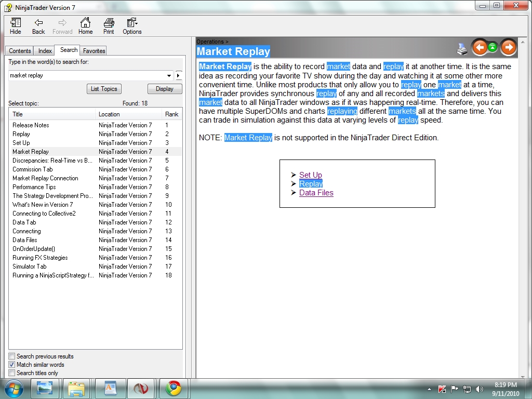Switch to the Contents tab
532x399 pixels.
[x=20, y=50]
